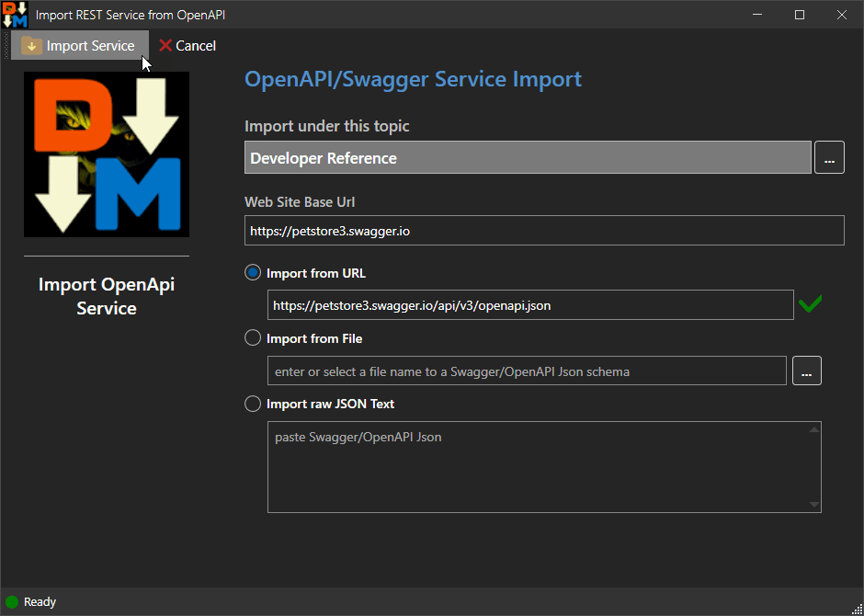864x616 pixels.
Task: Minimize the Import REST Service window
Action: coord(757,15)
